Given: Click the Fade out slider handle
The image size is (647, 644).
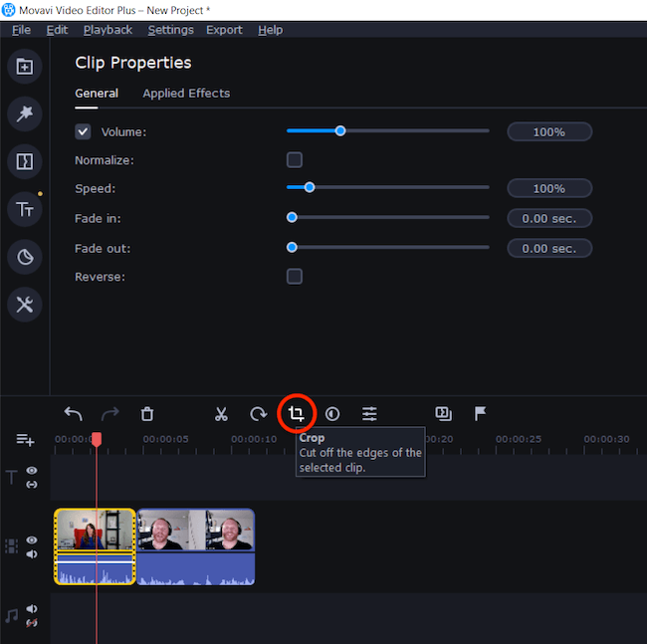Looking at the screenshot, I should 292,248.
